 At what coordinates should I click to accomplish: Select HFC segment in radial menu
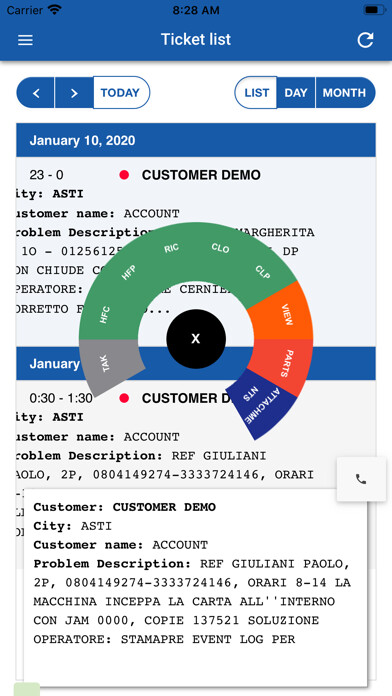pos(107,314)
